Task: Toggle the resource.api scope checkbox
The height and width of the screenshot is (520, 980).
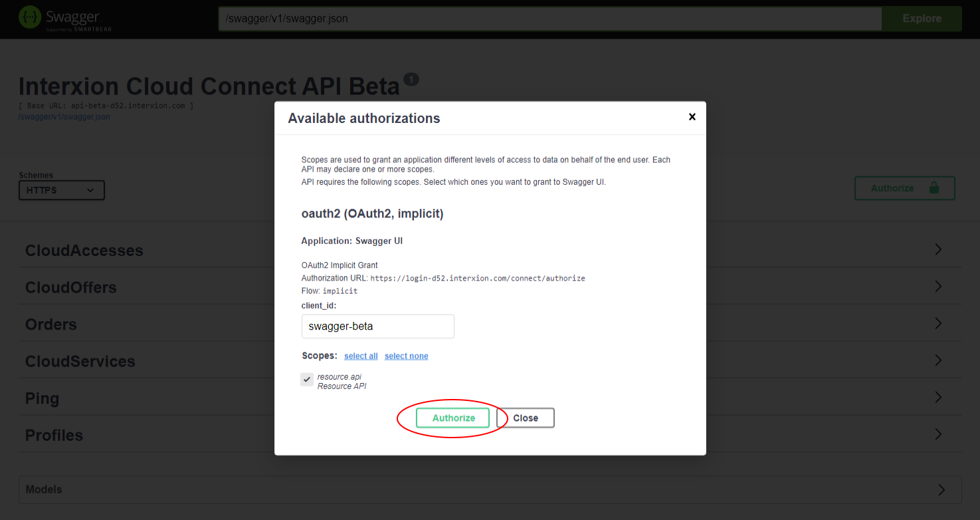Action: [x=307, y=379]
